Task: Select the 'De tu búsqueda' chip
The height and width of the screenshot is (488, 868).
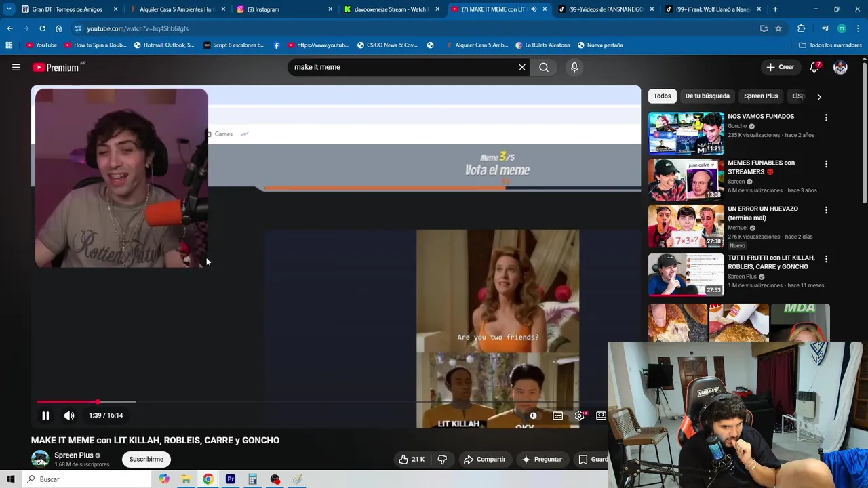Action: (x=707, y=96)
